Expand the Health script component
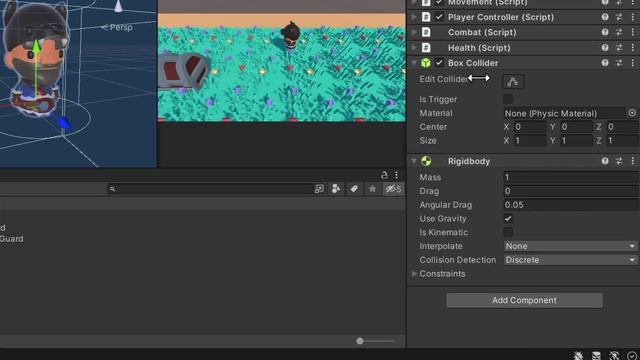 414,48
